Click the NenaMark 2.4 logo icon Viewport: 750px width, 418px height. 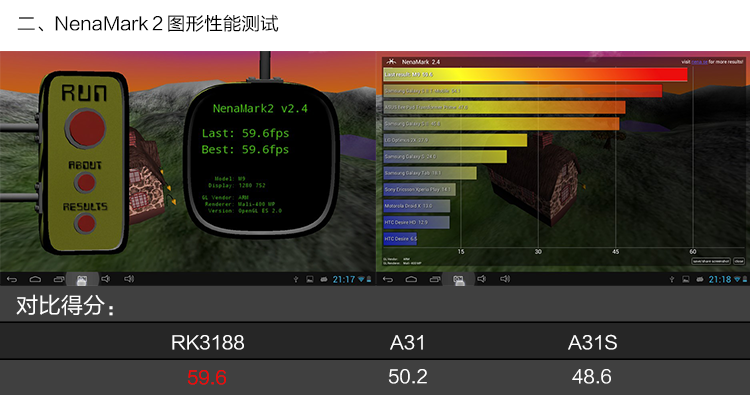(392, 61)
